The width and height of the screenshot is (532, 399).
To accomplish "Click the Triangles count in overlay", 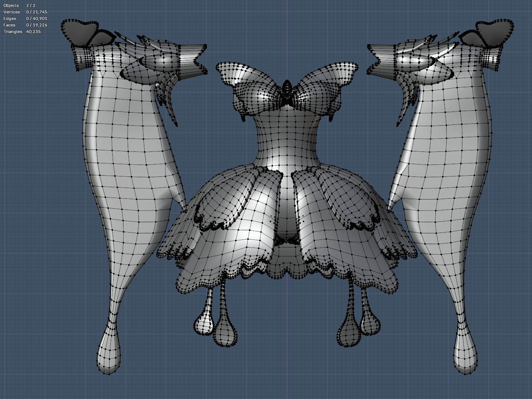I will click(33, 32).
